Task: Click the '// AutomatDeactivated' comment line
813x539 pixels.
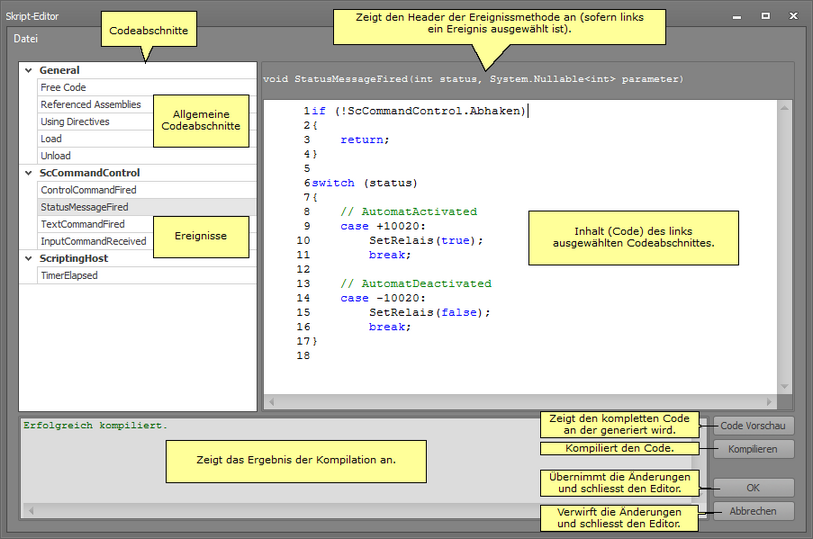Action: (416, 284)
